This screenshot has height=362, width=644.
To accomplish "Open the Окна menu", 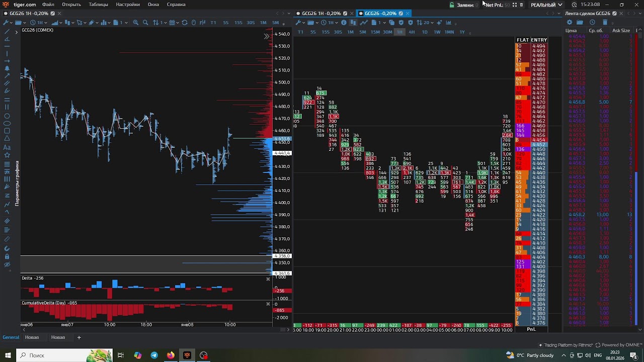I will pyautogui.click(x=153, y=5).
